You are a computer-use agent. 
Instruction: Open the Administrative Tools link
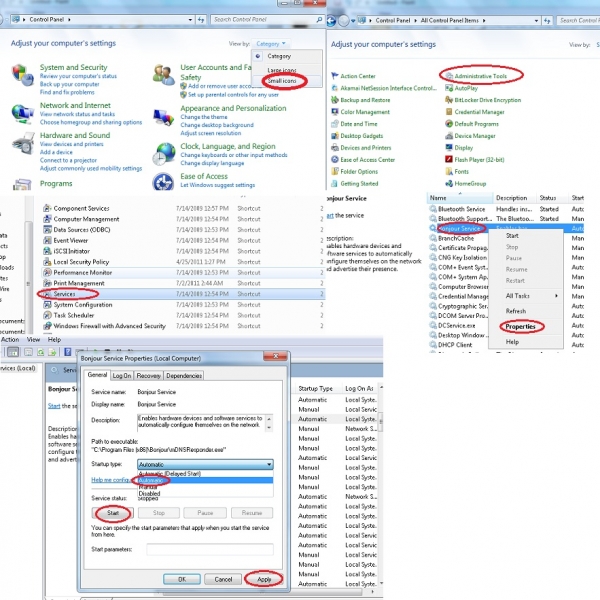pos(480,76)
